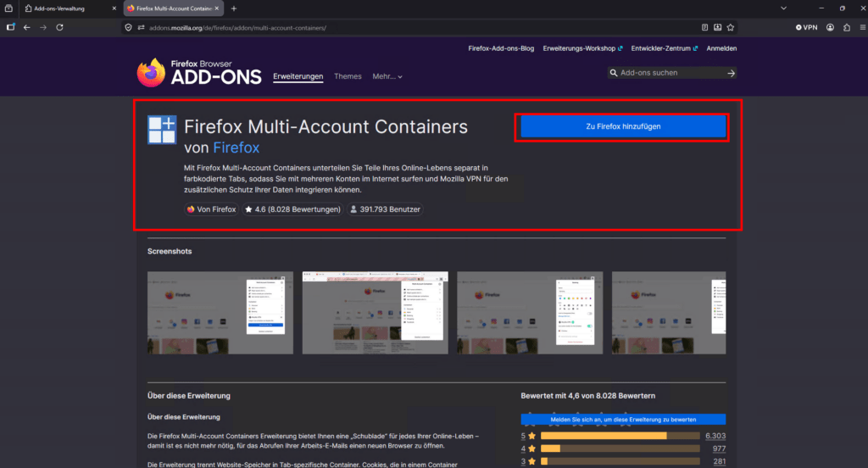
Task: Submit search with the arrow icon
Action: coord(732,73)
